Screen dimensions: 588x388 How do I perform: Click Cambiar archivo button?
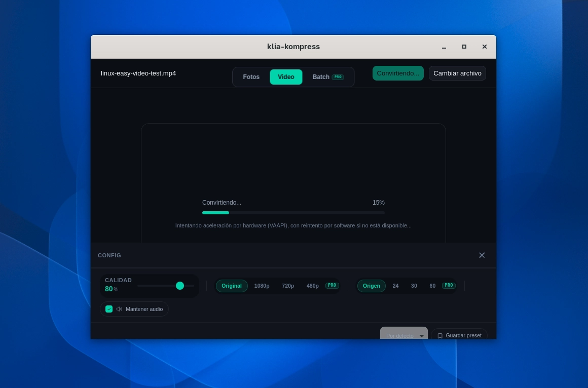pyautogui.click(x=458, y=73)
